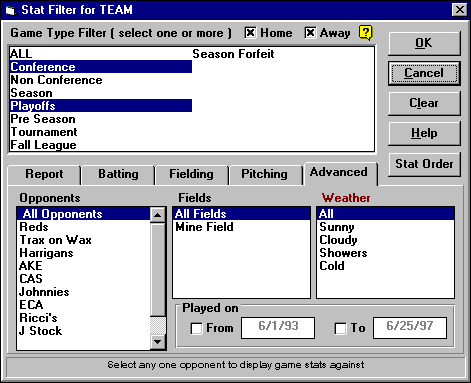Select Sunny weather

(x=385, y=227)
